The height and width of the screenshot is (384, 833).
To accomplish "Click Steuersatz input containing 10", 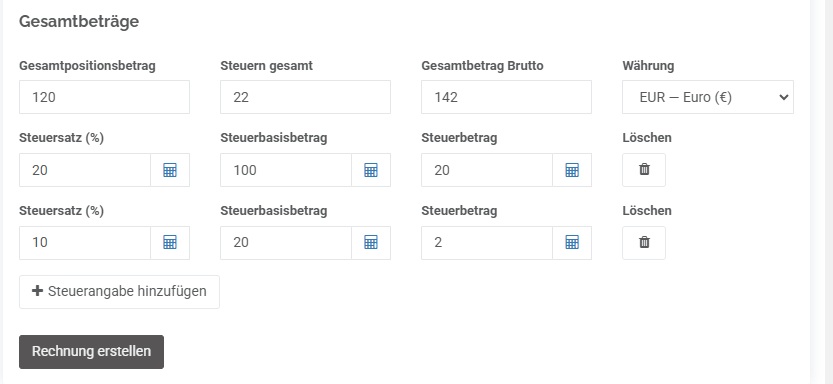I will tap(85, 243).
